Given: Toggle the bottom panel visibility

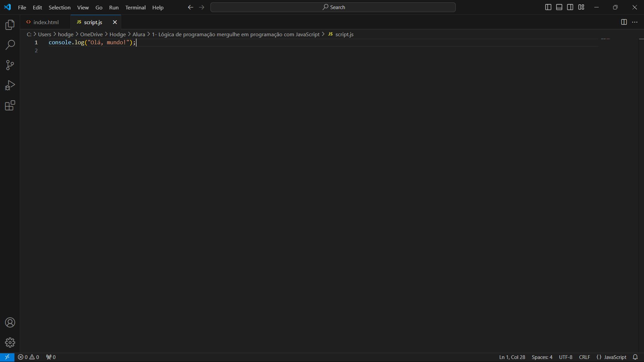Looking at the screenshot, I should coord(559,7).
